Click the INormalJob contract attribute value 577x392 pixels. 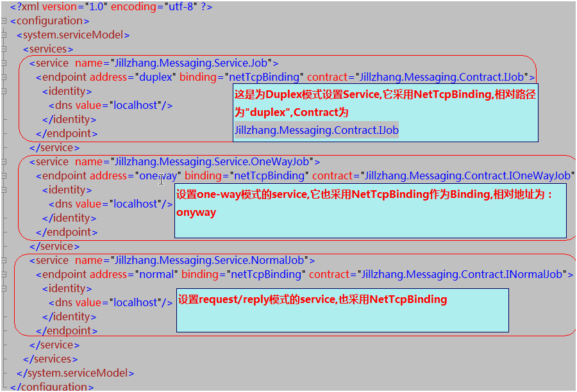click(x=462, y=274)
